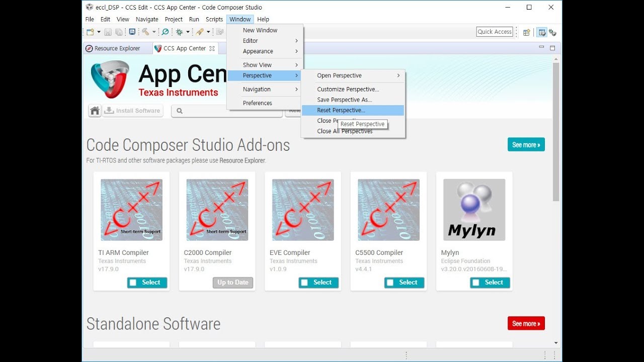This screenshot has width=644, height=362.
Task: Open Preferences from the Window menu
Action: tap(265, 103)
